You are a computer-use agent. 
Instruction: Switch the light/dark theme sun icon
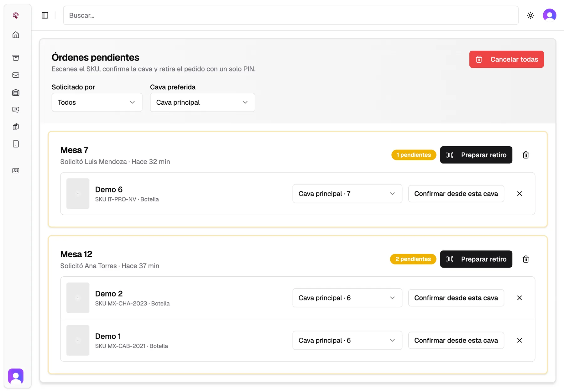click(x=530, y=15)
